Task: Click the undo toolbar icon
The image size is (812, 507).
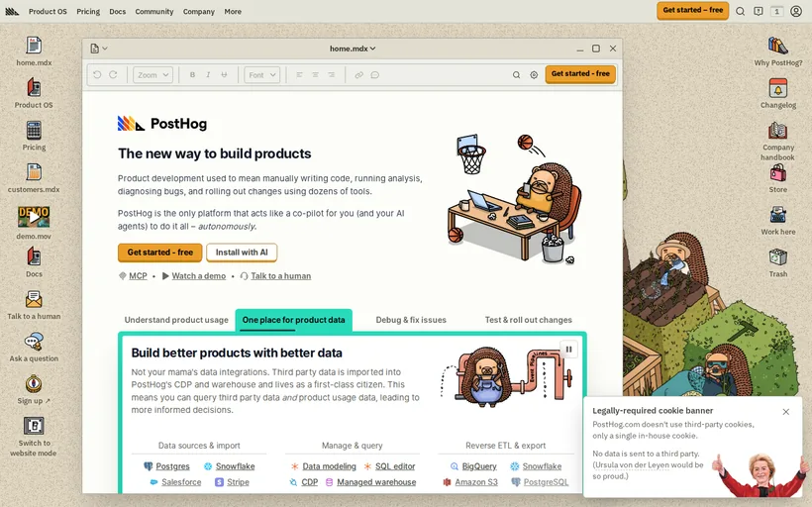Action: click(x=97, y=74)
